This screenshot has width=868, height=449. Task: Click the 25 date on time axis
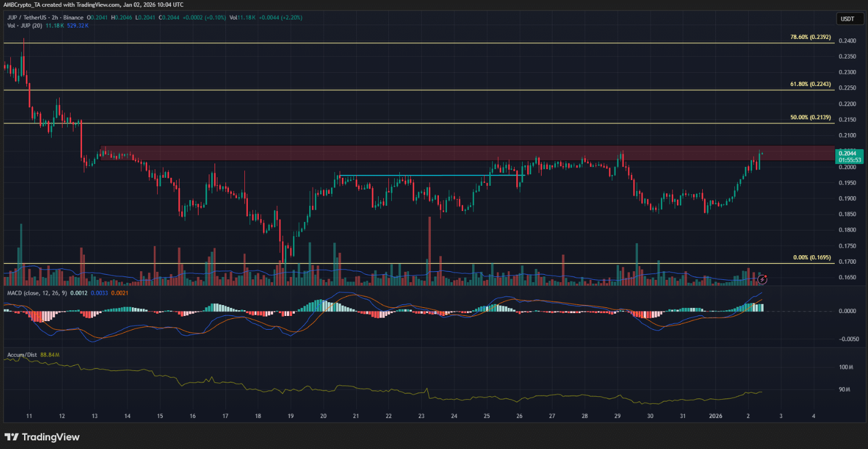click(487, 416)
